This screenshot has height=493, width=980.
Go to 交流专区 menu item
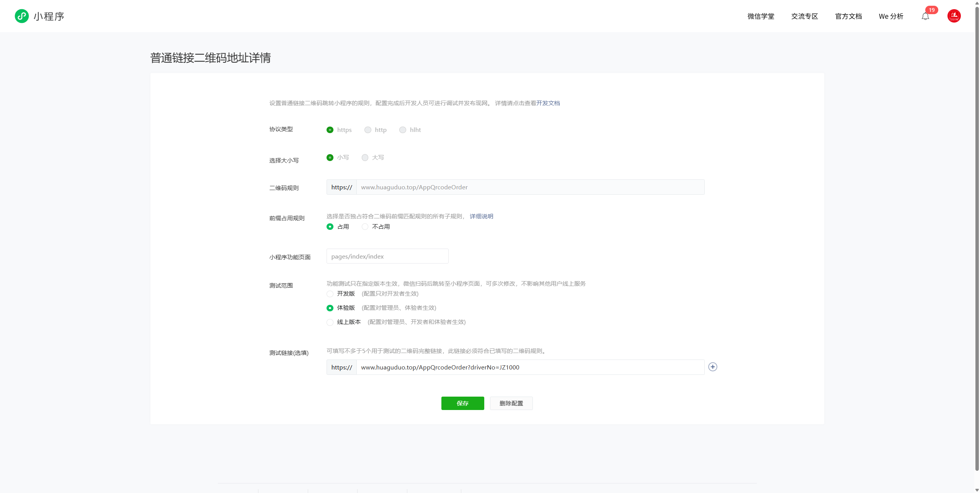[804, 16]
